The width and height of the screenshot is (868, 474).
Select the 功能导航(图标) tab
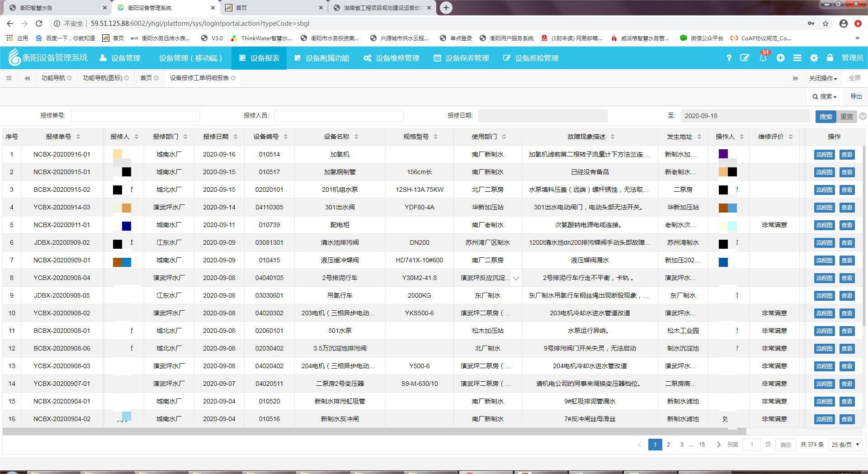[103, 78]
